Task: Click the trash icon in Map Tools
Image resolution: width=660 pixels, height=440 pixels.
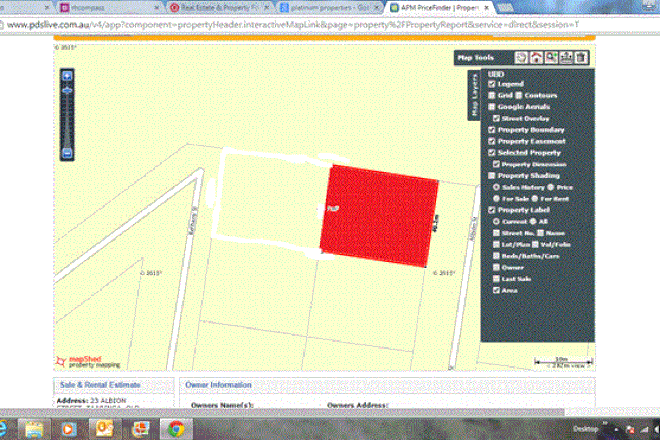Action: [x=581, y=58]
